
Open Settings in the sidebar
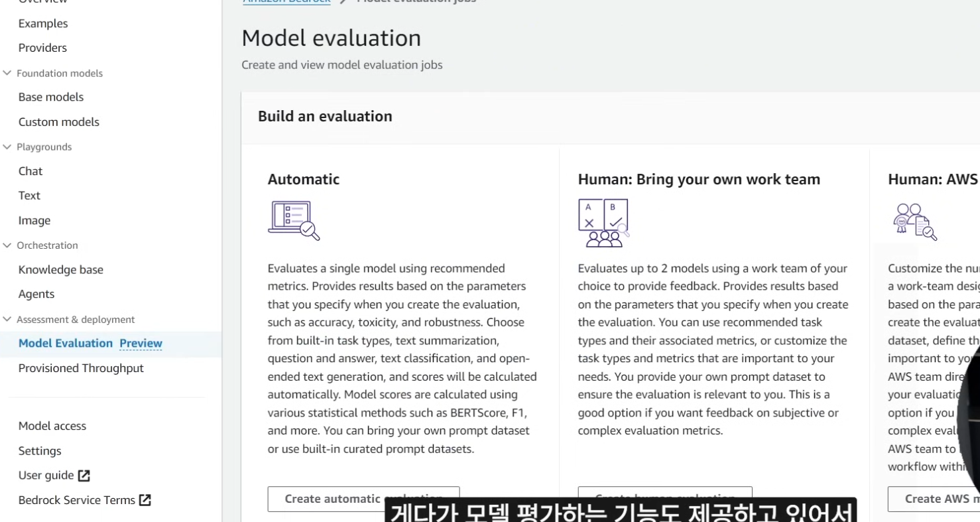point(40,450)
